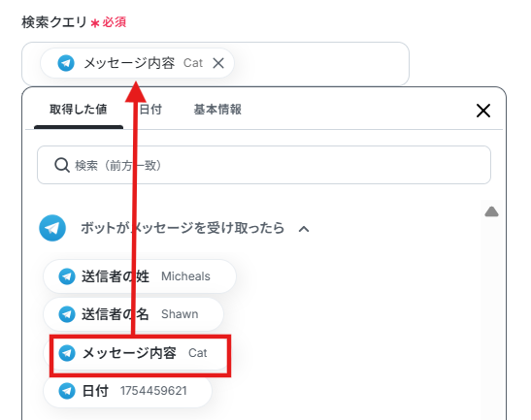Click the Telegram icon in the query chip
The image size is (531, 420).
(x=66, y=63)
